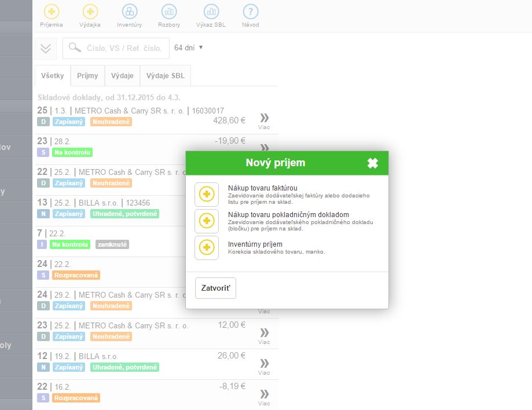Open the Návod help icon
The width and height of the screenshot is (532, 410).
tap(250, 12)
